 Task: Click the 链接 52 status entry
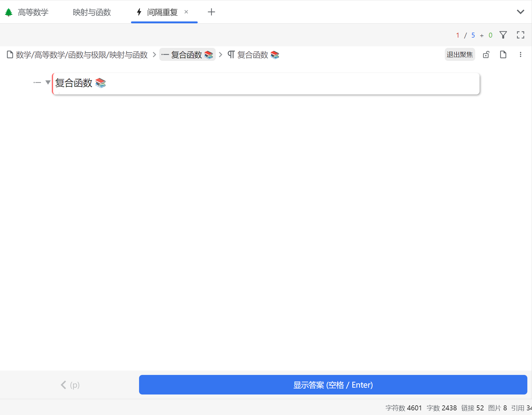tap(472, 408)
